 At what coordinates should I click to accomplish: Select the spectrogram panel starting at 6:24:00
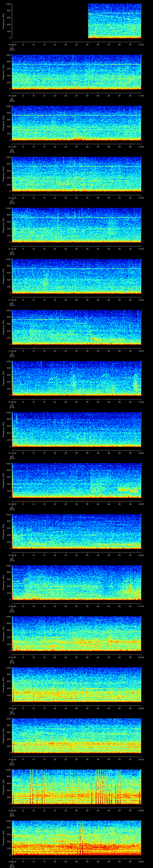click(77, 787)
